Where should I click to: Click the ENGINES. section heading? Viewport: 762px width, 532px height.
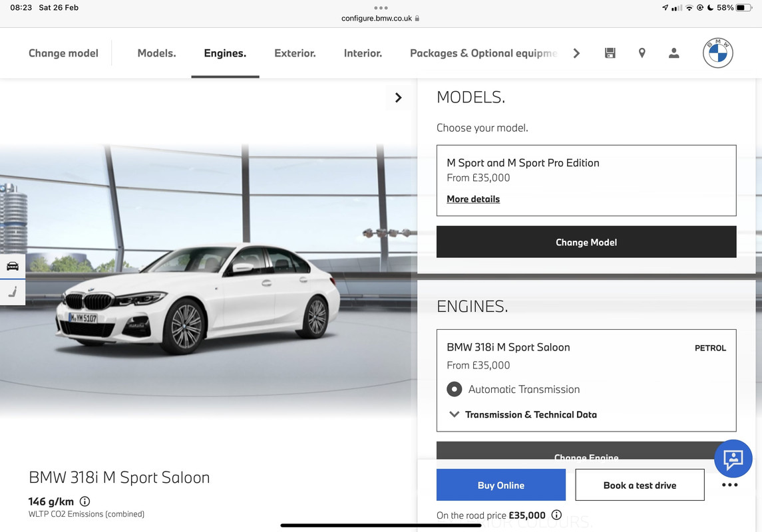[x=473, y=307]
